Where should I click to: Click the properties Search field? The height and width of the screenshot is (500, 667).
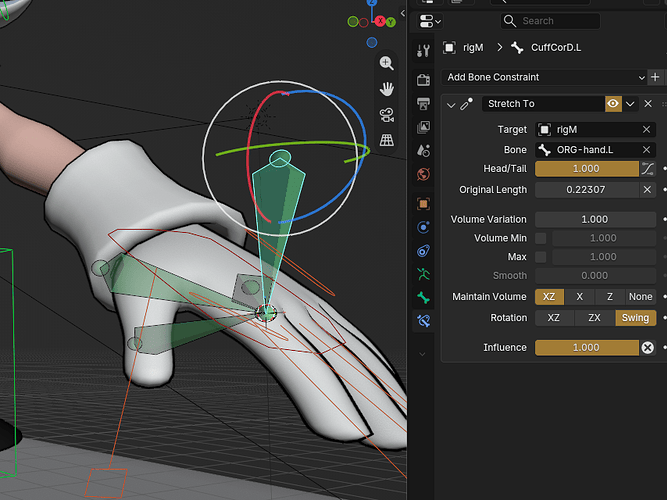click(x=550, y=21)
